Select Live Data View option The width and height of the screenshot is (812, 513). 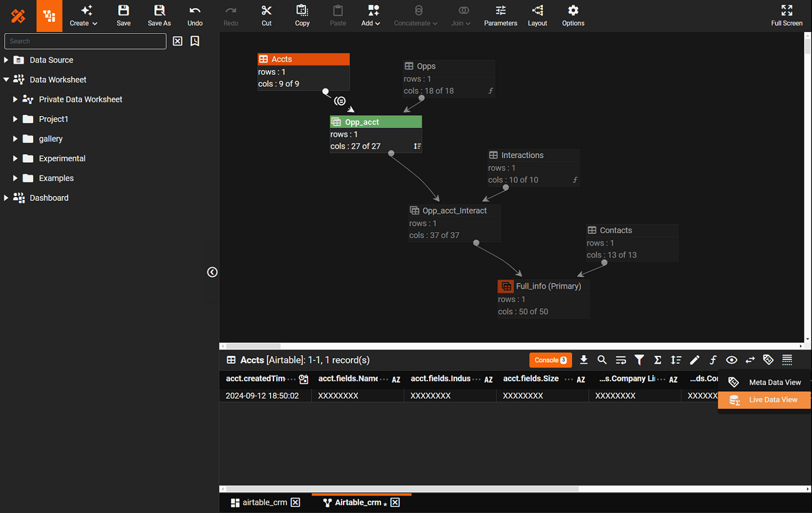773,400
